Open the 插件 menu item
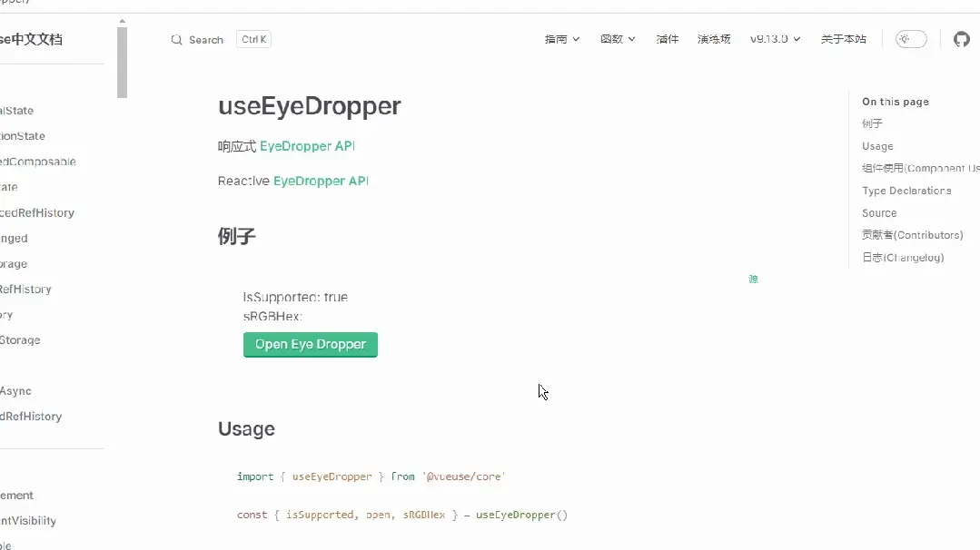This screenshot has width=980, height=550. 667,39
